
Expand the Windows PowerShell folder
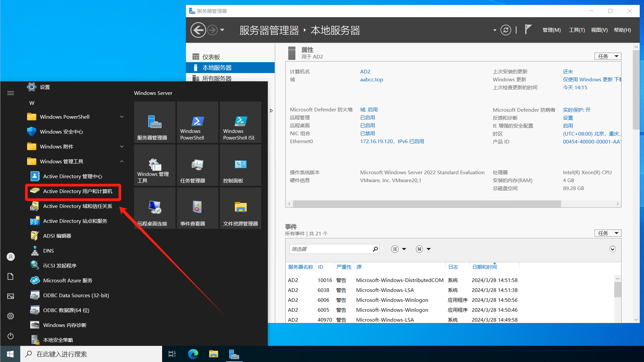(122, 117)
